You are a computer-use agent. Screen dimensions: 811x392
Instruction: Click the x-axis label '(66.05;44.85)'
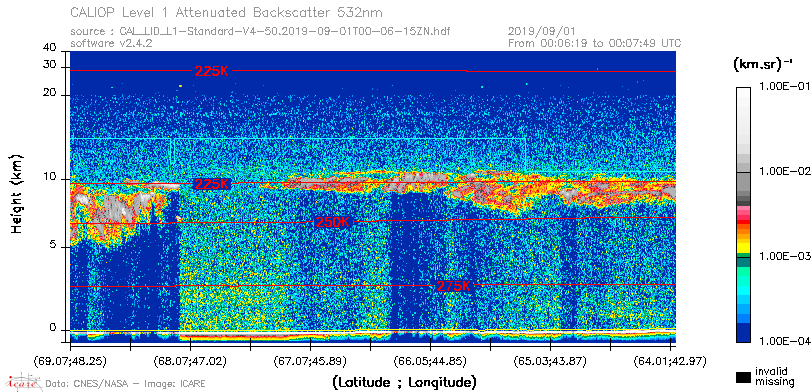point(430,360)
